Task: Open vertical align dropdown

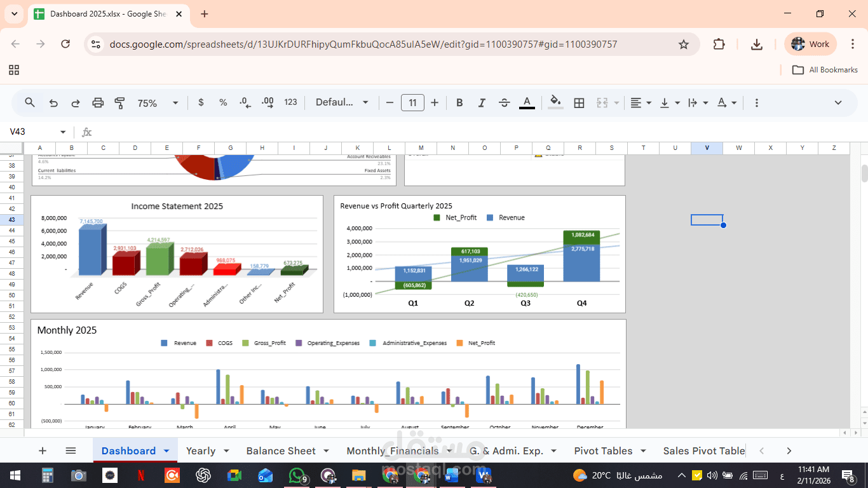Action: 670,102
